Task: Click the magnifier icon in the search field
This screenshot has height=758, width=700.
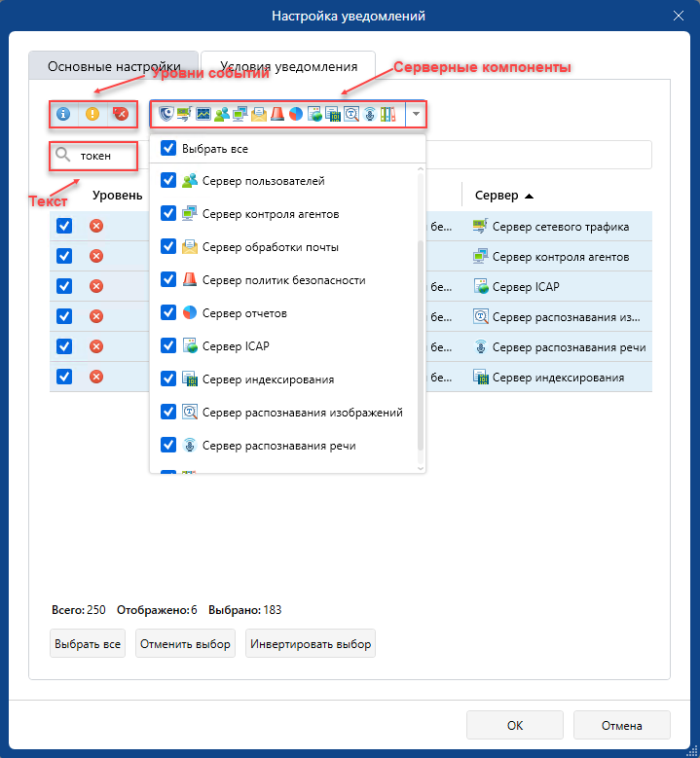Action: pyautogui.click(x=63, y=155)
